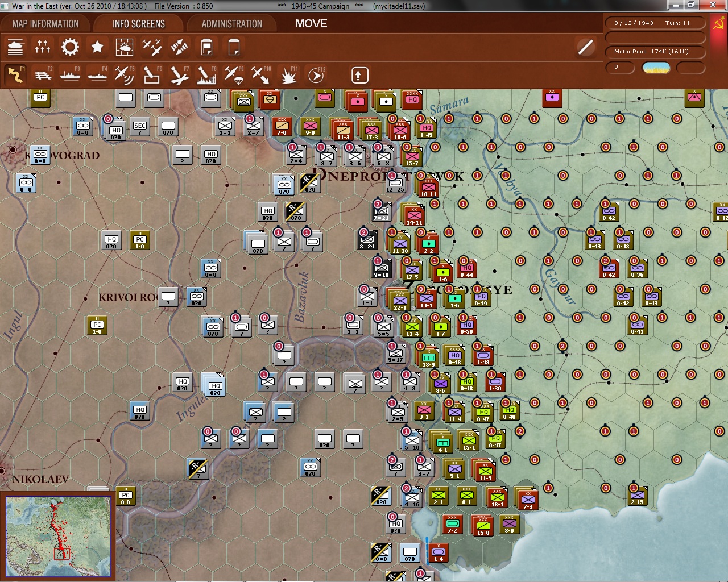Select the Soviet HQ 0-50
This screenshot has height=582, width=728.
(467, 325)
